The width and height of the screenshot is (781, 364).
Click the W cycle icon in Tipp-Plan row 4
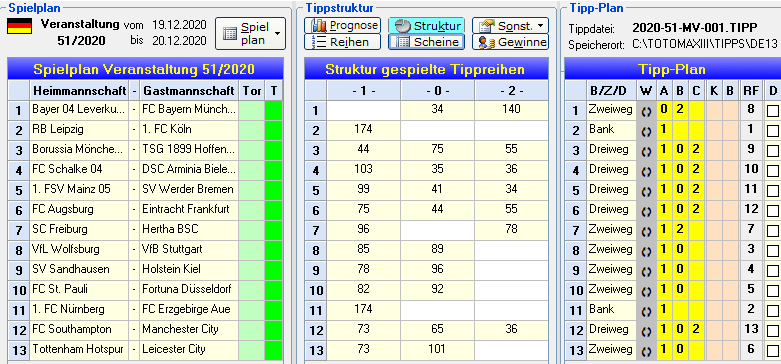pyautogui.click(x=647, y=171)
